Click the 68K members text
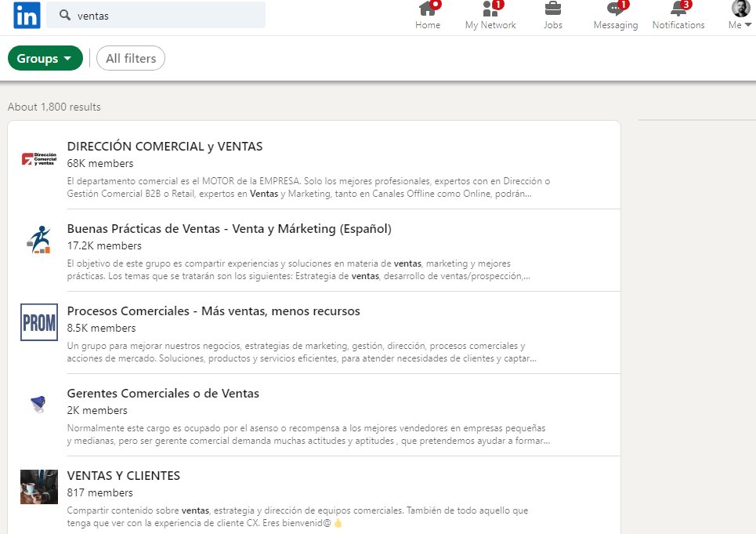Image resolution: width=756 pixels, height=534 pixels. [100, 164]
